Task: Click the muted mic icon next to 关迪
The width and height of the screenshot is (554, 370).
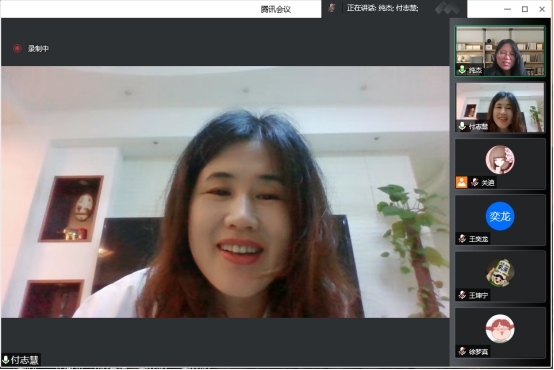Action: pyautogui.click(x=475, y=182)
